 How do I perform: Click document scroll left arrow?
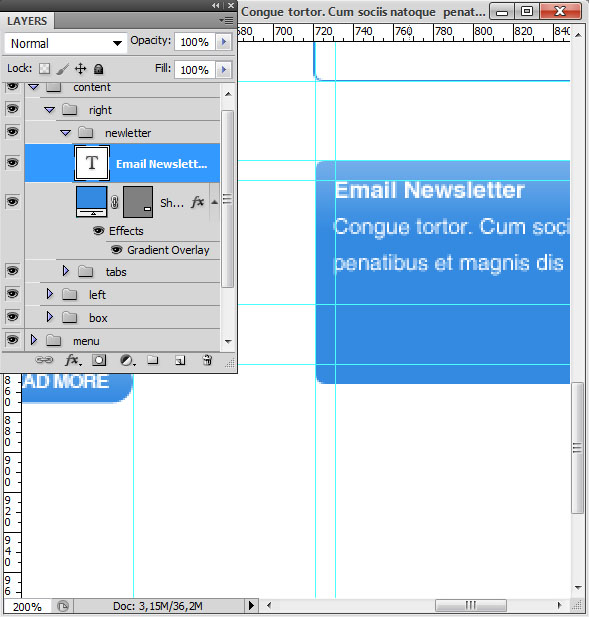pos(269,605)
